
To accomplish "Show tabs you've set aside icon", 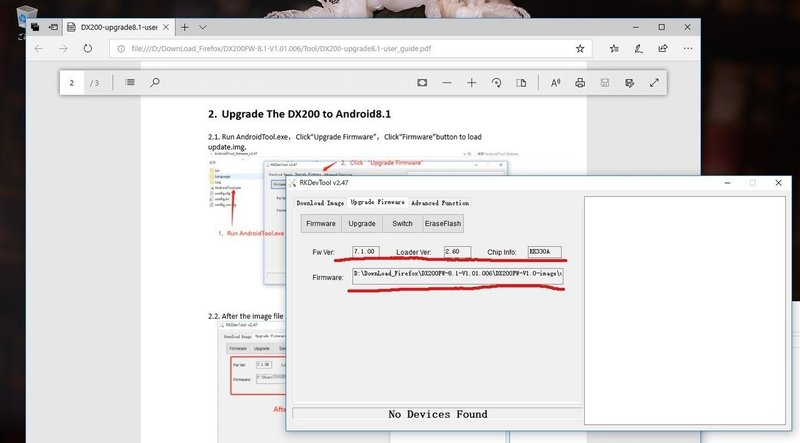I will [x=35, y=27].
